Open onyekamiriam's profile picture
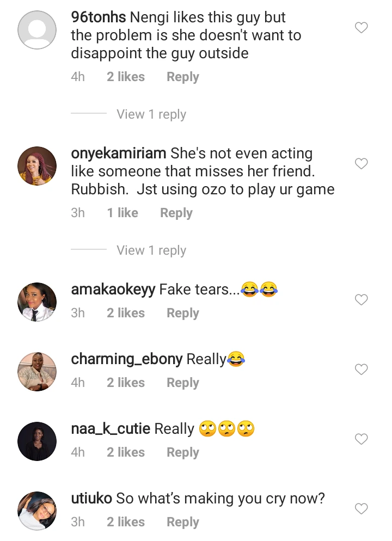 click(x=37, y=165)
